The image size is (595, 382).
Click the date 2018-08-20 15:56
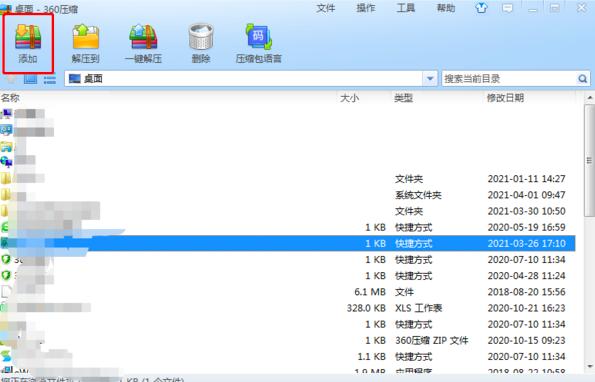[527, 292]
